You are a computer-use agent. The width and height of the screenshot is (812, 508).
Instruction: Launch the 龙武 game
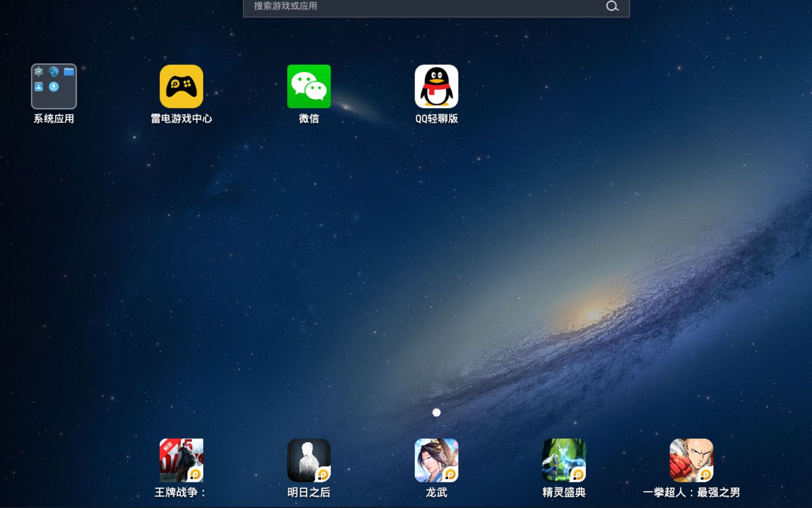click(436, 460)
